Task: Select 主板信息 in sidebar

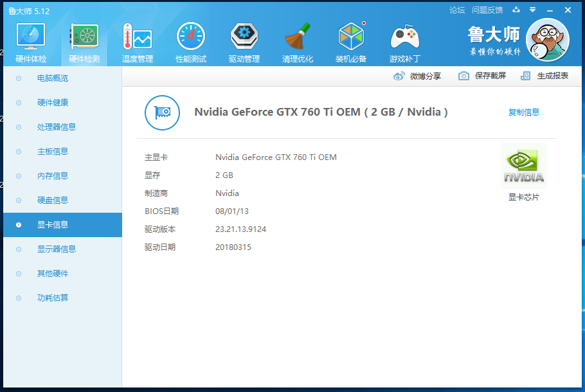Action: tap(63, 152)
